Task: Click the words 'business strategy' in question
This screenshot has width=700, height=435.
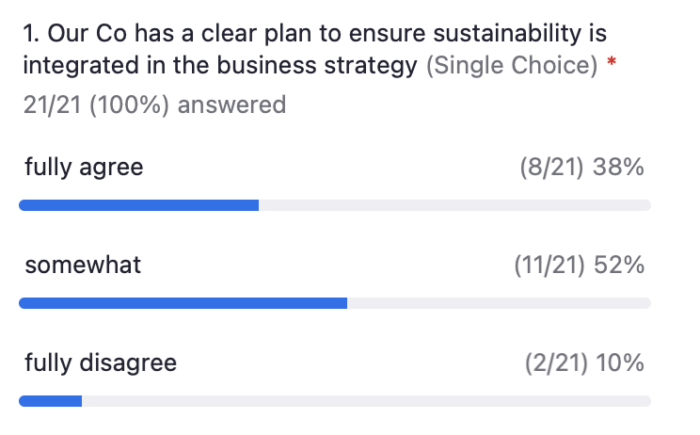Action: pyautogui.click(x=317, y=66)
